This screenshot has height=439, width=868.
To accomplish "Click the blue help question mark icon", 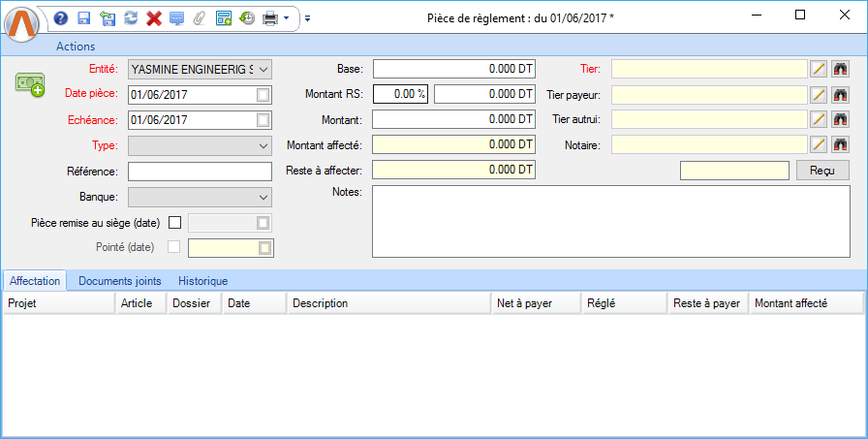I will click(x=61, y=17).
